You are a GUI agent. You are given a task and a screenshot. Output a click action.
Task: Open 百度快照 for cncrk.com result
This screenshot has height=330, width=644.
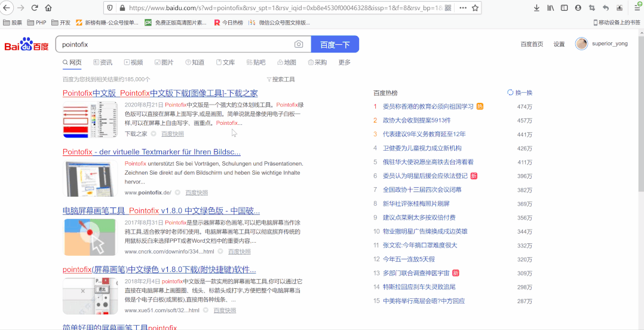tap(240, 252)
